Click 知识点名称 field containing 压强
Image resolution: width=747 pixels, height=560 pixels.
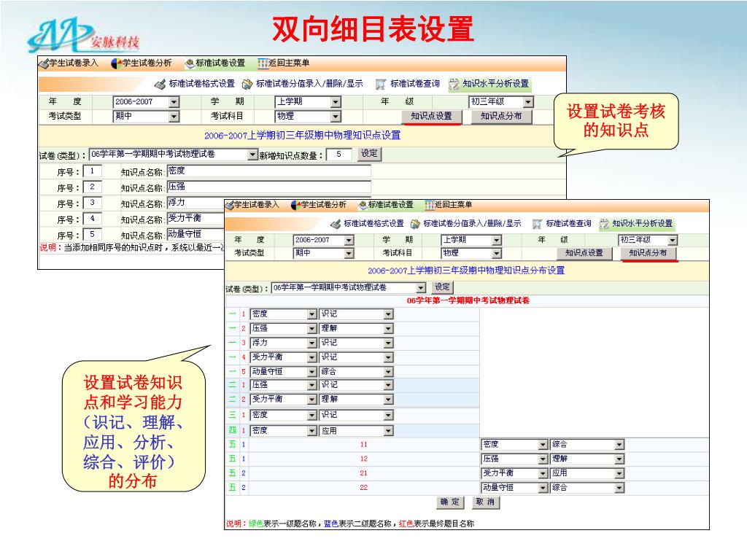pyautogui.click(x=269, y=187)
